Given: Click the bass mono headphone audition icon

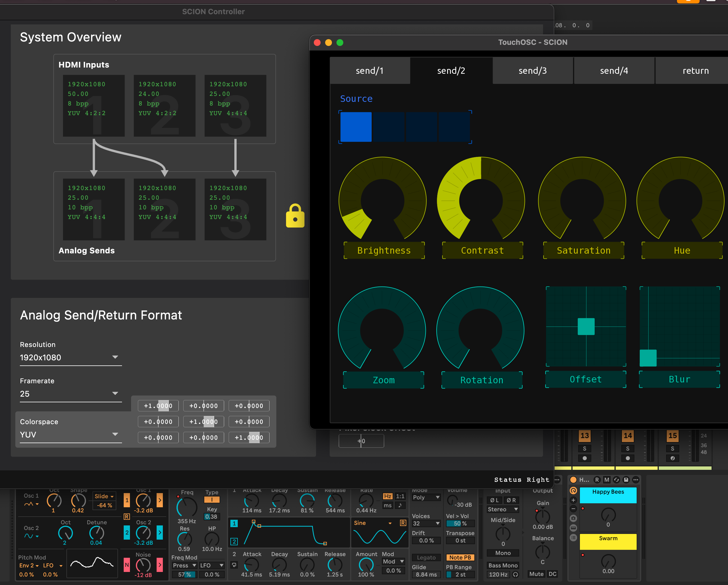Looking at the screenshot, I should tap(515, 575).
